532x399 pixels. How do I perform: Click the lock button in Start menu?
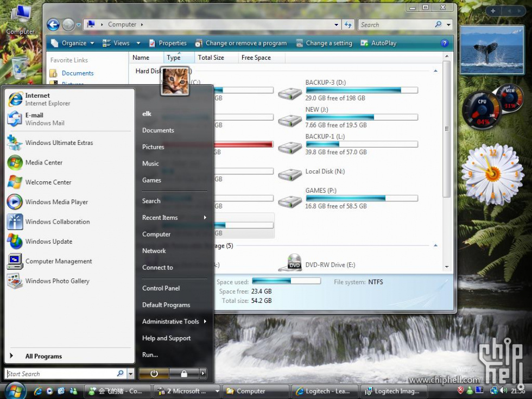click(x=184, y=373)
